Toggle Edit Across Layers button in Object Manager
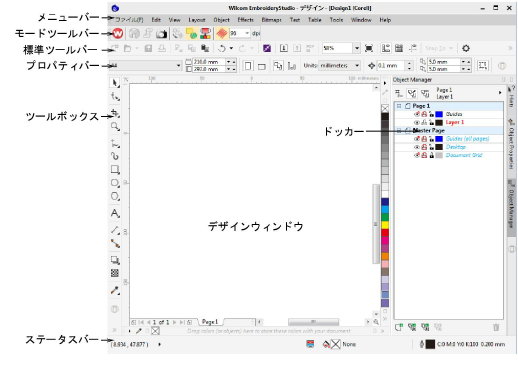Viewport: 518px width, 368px height. click(x=412, y=94)
